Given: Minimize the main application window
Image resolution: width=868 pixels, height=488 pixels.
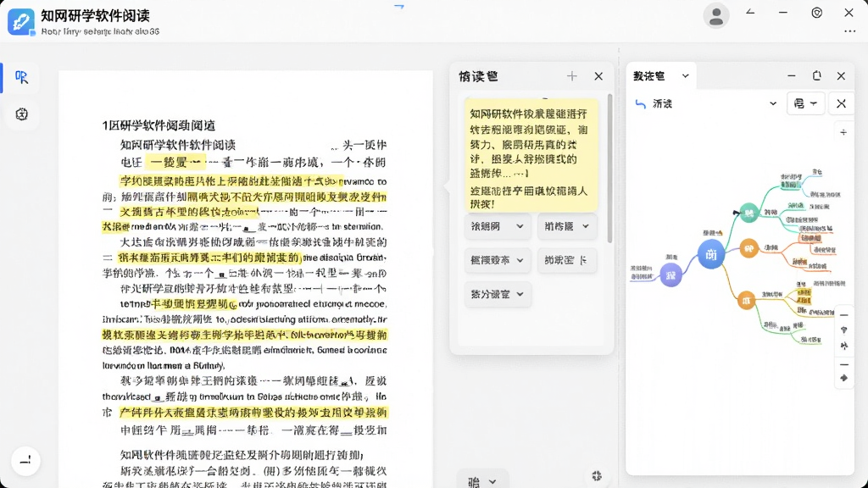Looking at the screenshot, I should (782, 12).
